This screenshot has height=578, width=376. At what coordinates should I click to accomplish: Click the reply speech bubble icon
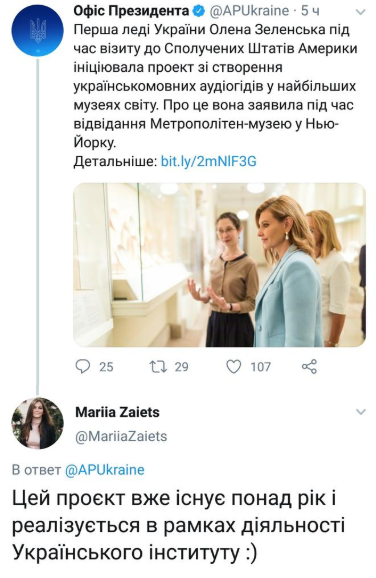83,366
